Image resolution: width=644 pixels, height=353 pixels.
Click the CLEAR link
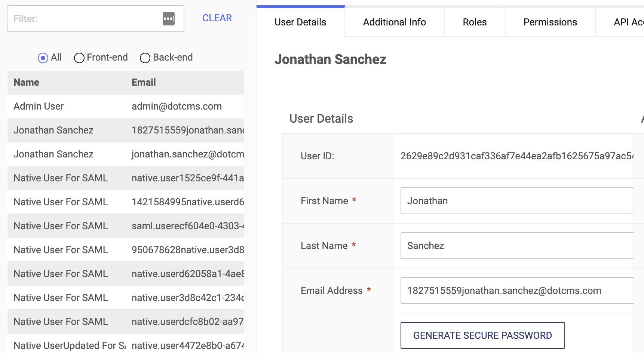(x=217, y=18)
